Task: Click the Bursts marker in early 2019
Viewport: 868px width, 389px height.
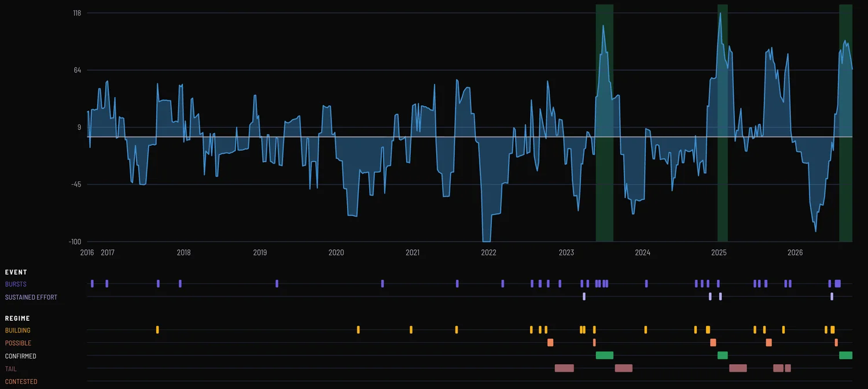Action: coord(277,284)
